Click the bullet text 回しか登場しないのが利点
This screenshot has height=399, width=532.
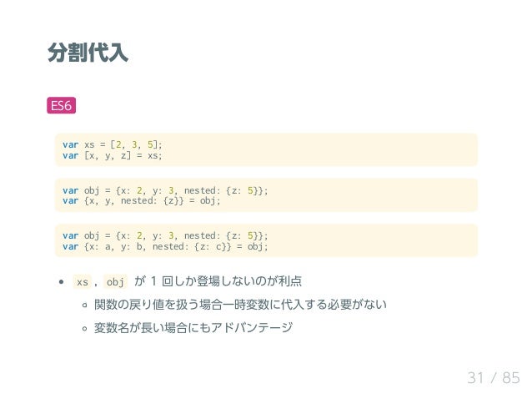[232, 281]
